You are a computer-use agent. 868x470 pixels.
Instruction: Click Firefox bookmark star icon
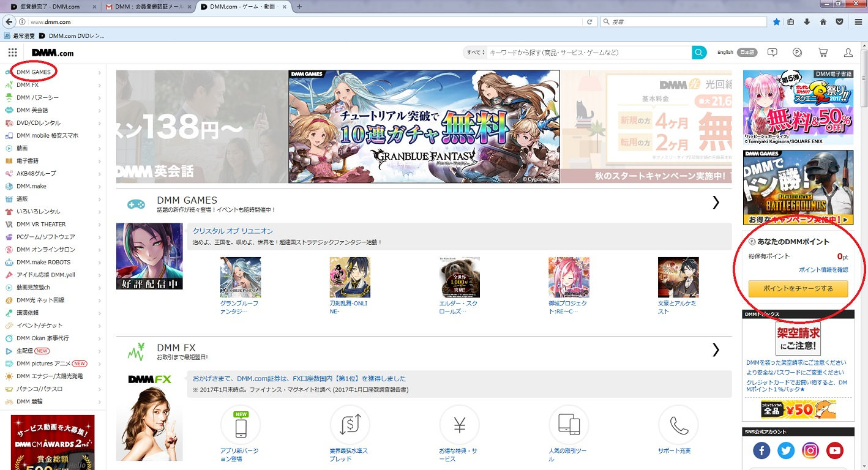click(776, 21)
